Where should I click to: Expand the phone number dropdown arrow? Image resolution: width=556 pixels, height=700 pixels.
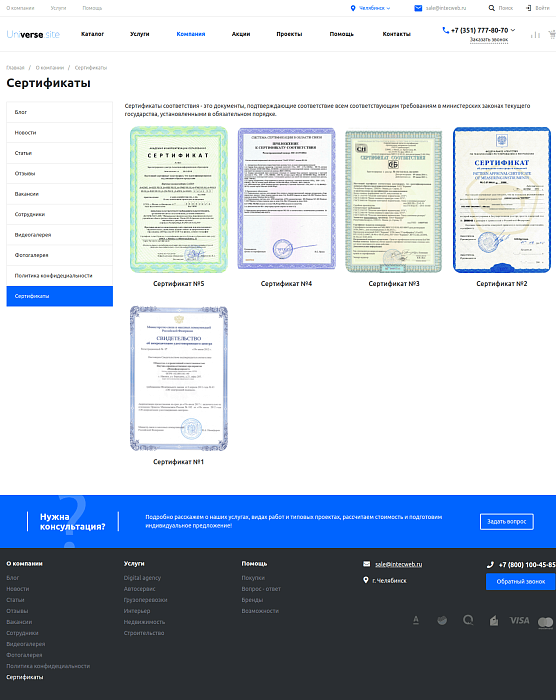pos(513,30)
